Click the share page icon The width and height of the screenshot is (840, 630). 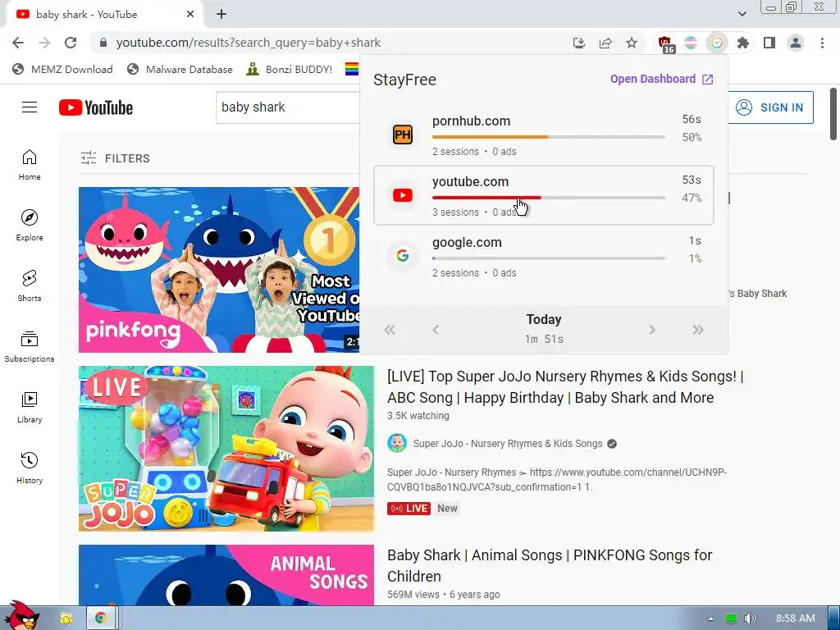605,43
